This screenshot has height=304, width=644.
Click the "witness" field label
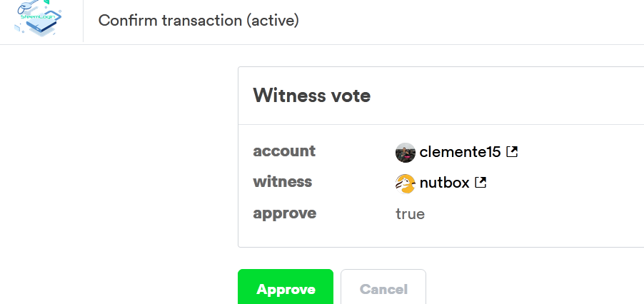tap(282, 182)
